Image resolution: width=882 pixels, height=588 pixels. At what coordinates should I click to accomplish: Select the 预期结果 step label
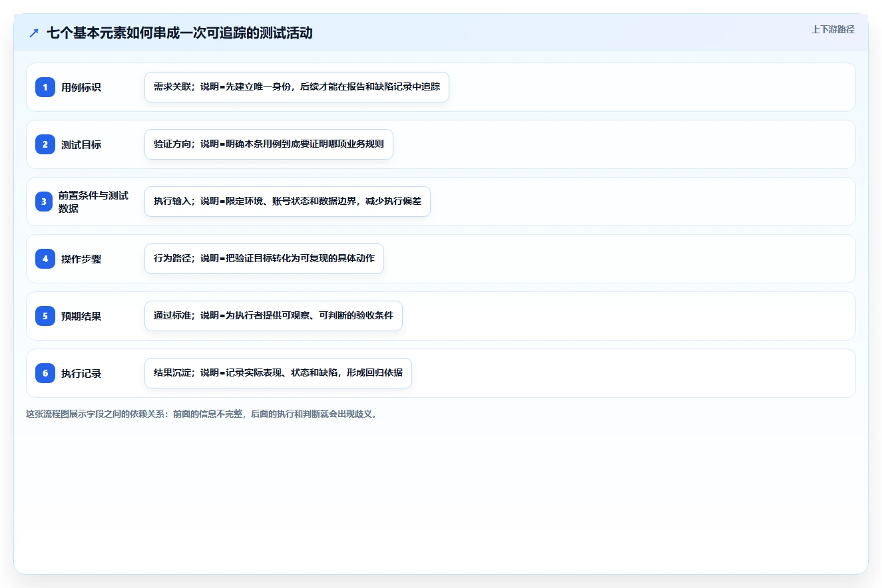81,316
